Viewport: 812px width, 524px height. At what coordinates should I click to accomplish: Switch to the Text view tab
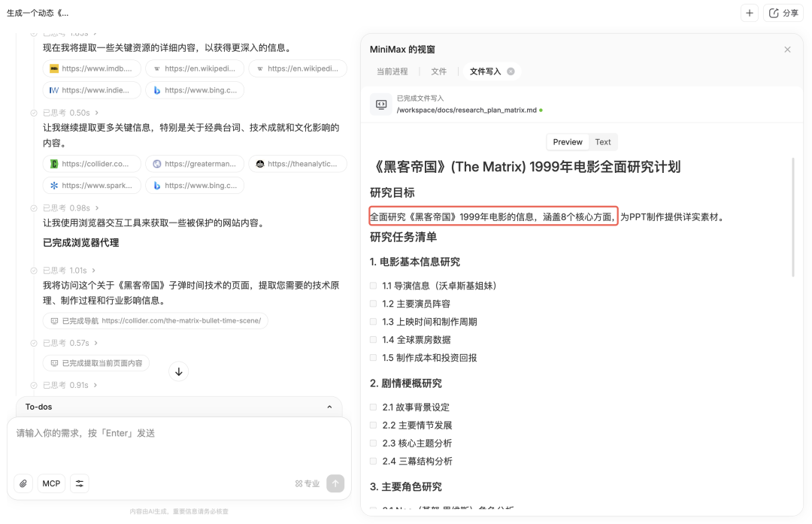(602, 141)
